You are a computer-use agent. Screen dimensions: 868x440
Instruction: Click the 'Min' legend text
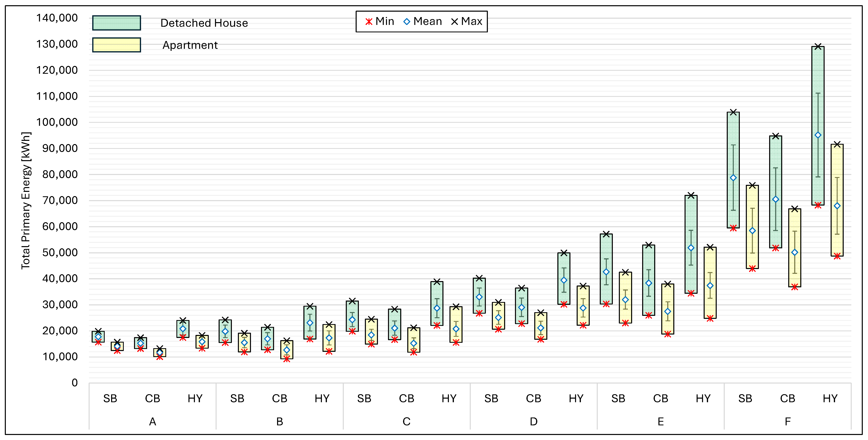[x=385, y=21]
